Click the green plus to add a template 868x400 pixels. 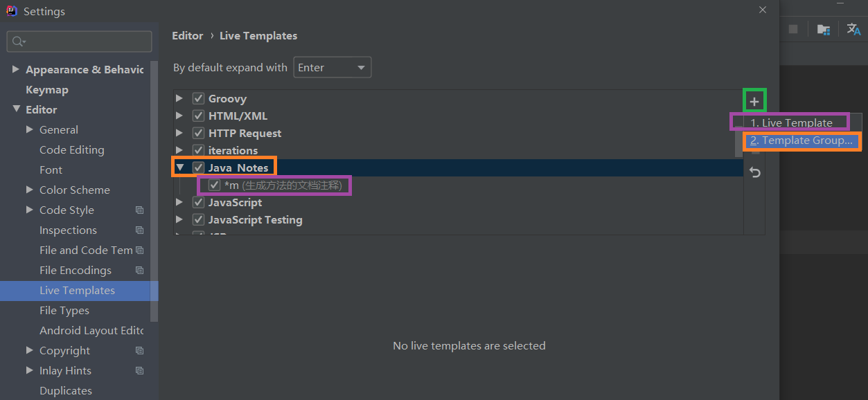(754, 100)
